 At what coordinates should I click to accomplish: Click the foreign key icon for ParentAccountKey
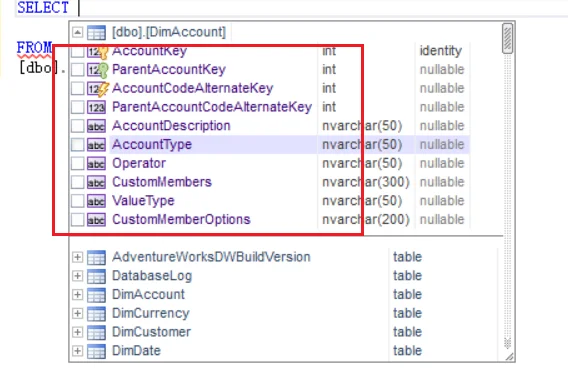(97, 70)
